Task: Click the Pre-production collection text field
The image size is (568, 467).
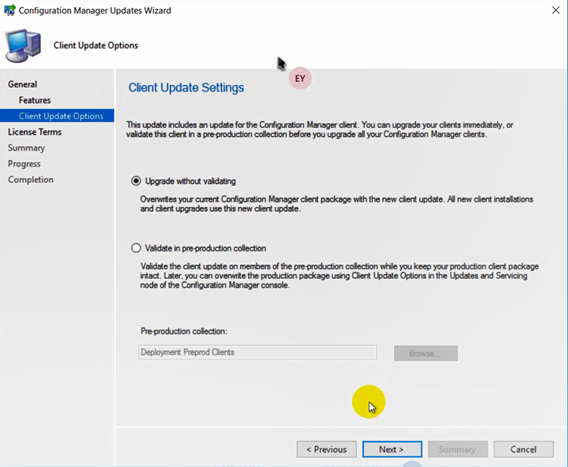Action: (258, 353)
